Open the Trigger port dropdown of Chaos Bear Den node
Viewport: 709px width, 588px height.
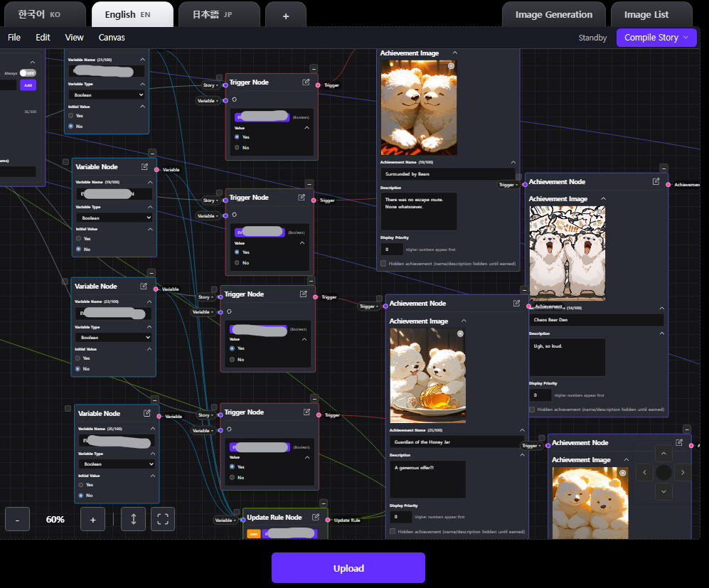point(508,185)
